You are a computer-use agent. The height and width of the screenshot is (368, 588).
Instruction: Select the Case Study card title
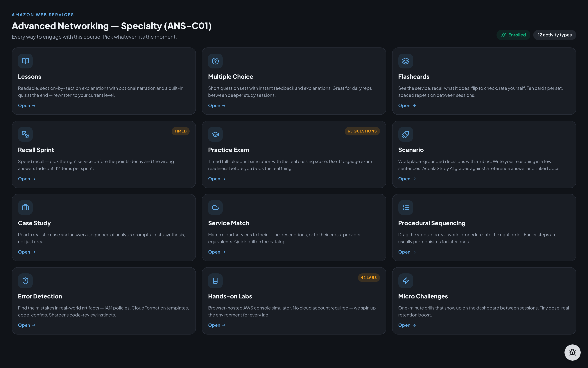(34, 223)
